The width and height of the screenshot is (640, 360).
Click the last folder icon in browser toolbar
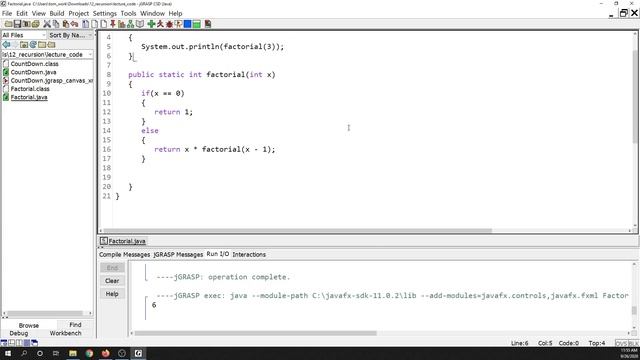point(51,44)
